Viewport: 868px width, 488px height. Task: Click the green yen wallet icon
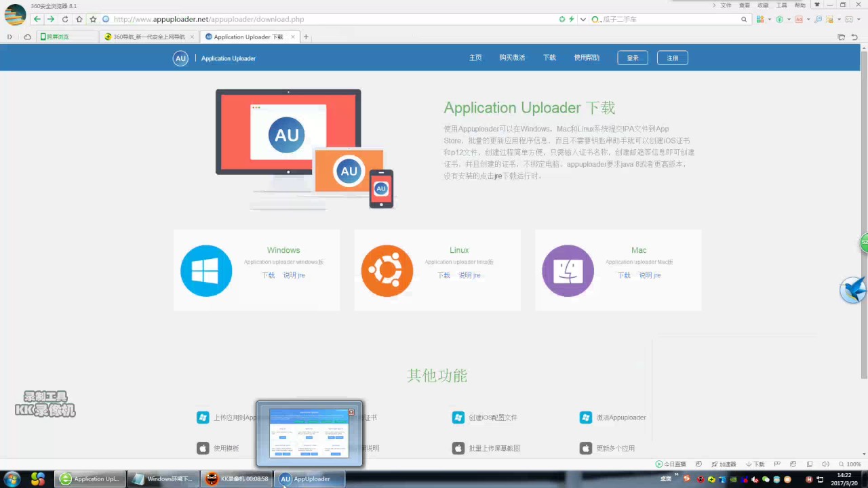pyautogui.click(x=780, y=19)
